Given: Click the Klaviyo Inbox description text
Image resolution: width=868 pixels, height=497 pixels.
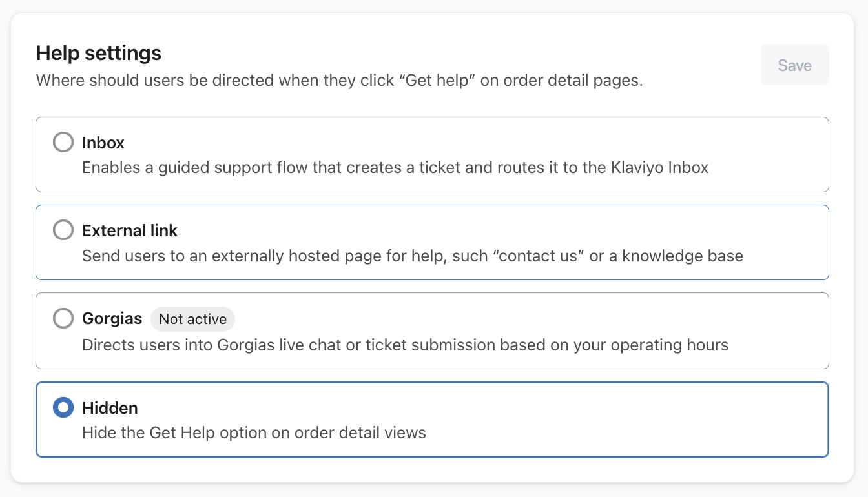Looking at the screenshot, I should pos(395,167).
